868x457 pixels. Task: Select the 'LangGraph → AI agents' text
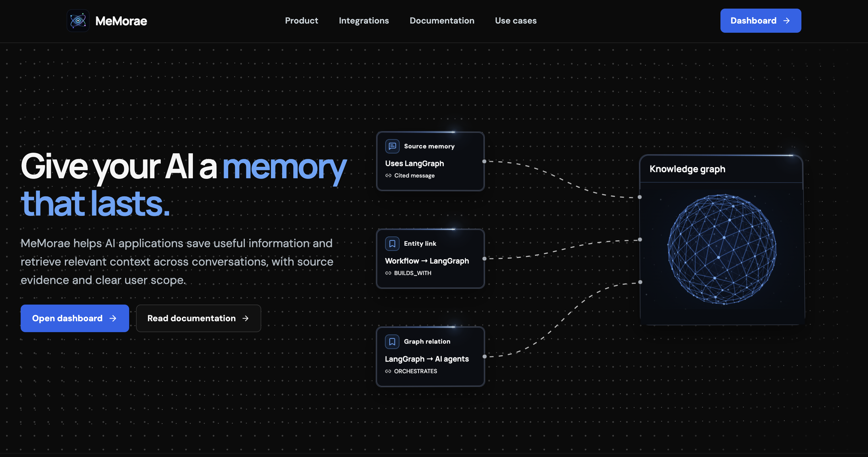(427, 359)
